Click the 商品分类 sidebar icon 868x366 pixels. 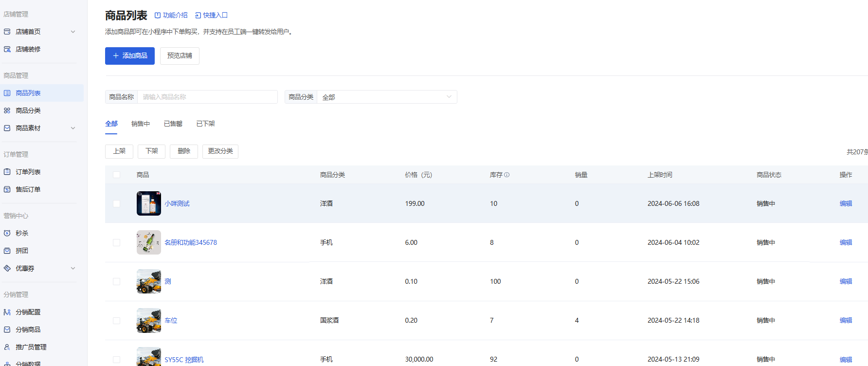pos(7,110)
